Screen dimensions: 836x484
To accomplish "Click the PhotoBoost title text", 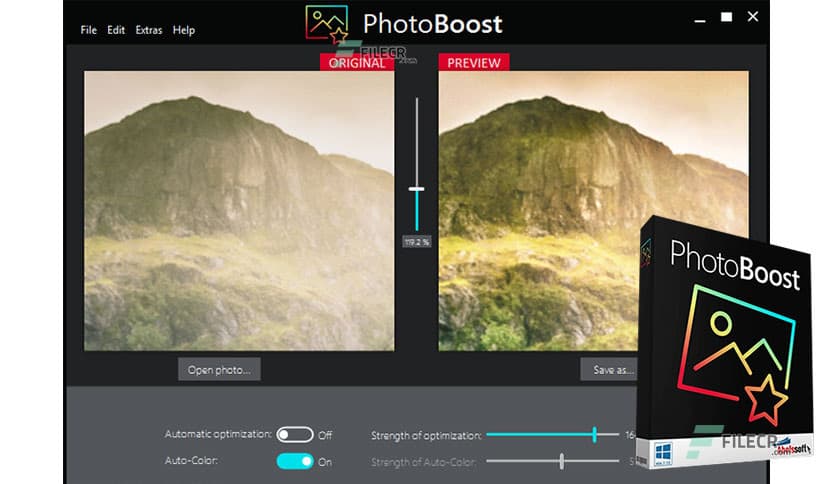I will click(432, 24).
